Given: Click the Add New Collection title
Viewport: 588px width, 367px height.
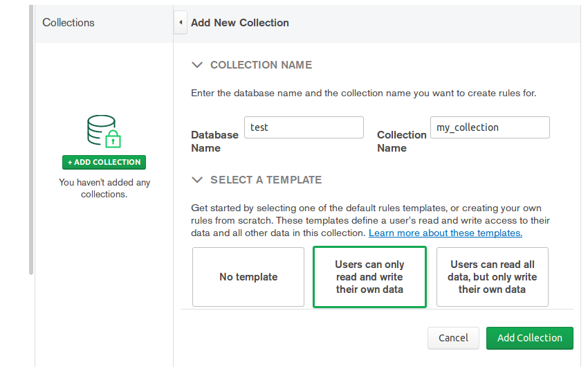Looking at the screenshot, I should point(240,22).
